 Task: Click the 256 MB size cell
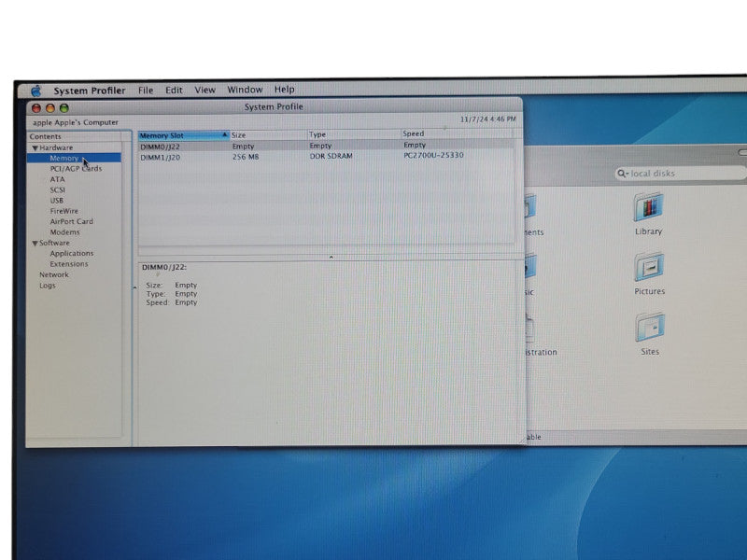(246, 157)
